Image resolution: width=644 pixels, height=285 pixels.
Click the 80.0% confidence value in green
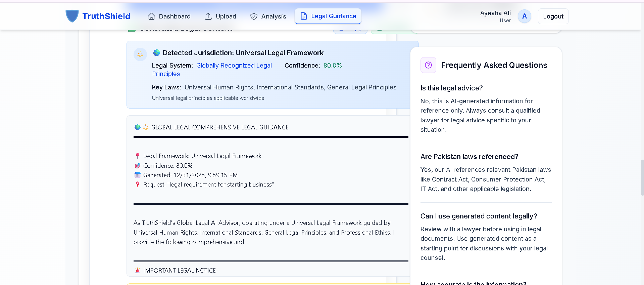click(333, 66)
